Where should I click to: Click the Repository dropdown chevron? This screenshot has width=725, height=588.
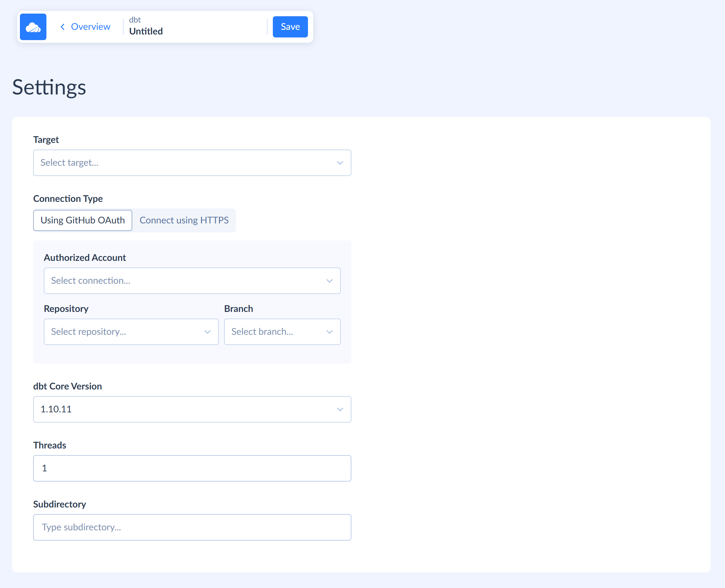point(207,331)
